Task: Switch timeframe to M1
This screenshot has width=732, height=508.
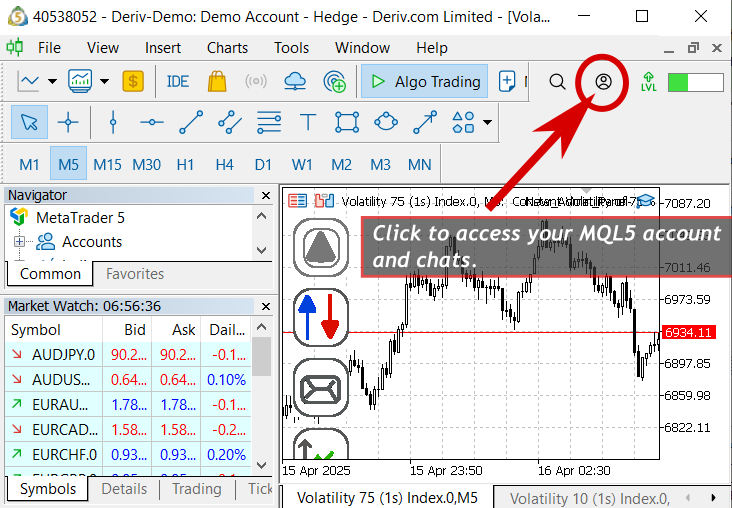Action: 29,165
